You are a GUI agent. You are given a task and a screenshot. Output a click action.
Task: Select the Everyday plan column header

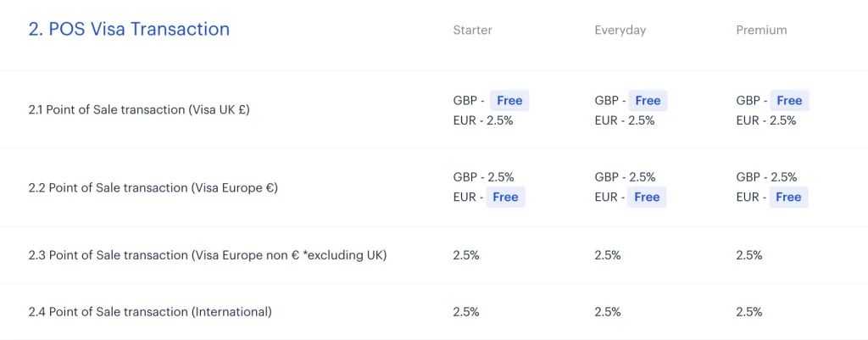point(620,30)
